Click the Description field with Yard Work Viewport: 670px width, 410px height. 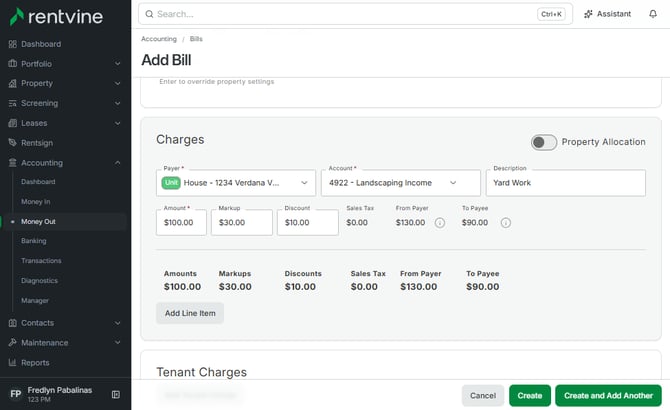pos(566,183)
